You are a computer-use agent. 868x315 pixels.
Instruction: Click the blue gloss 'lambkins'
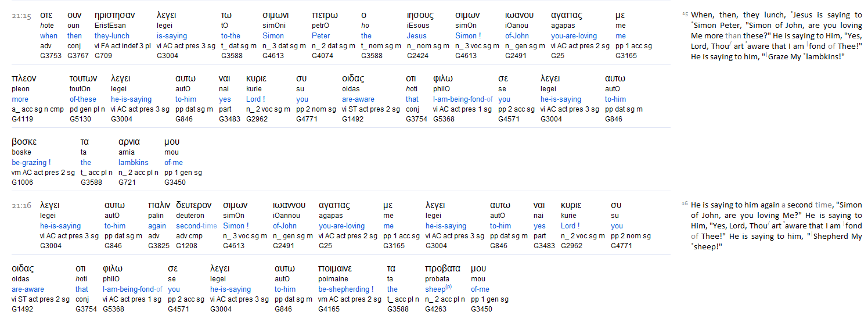134,163
